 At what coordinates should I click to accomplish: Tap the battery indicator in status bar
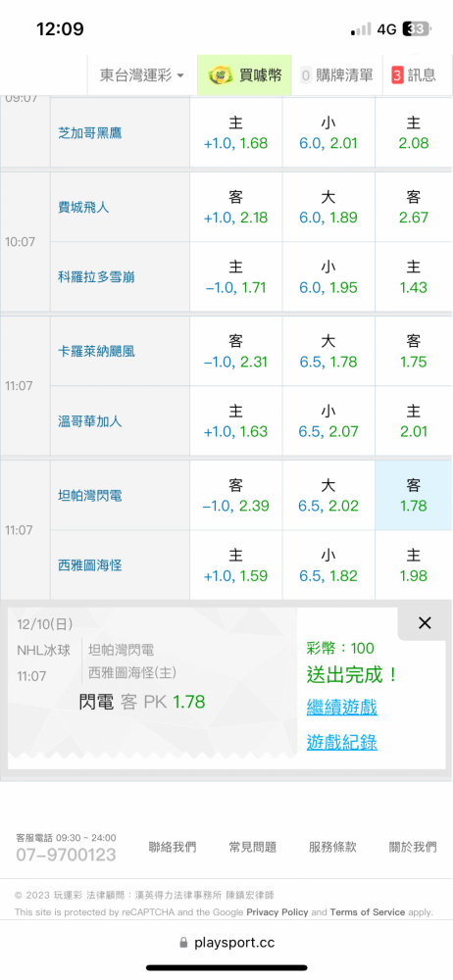point(417,28)
